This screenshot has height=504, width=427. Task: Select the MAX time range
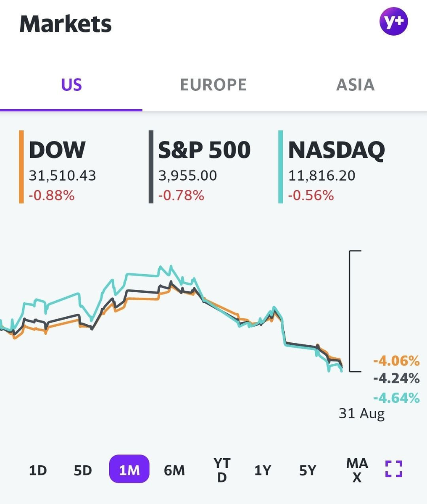coord(357,470)
